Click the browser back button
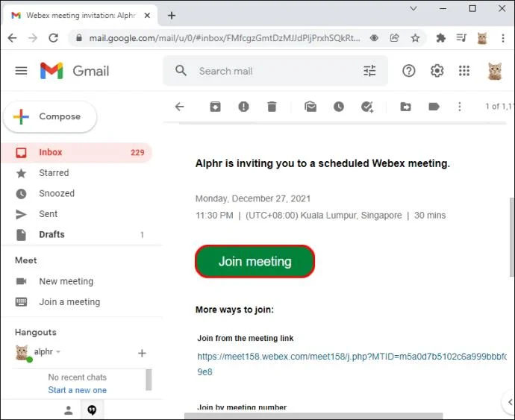This screenshot has height=420, width=515. coord(12,38)
